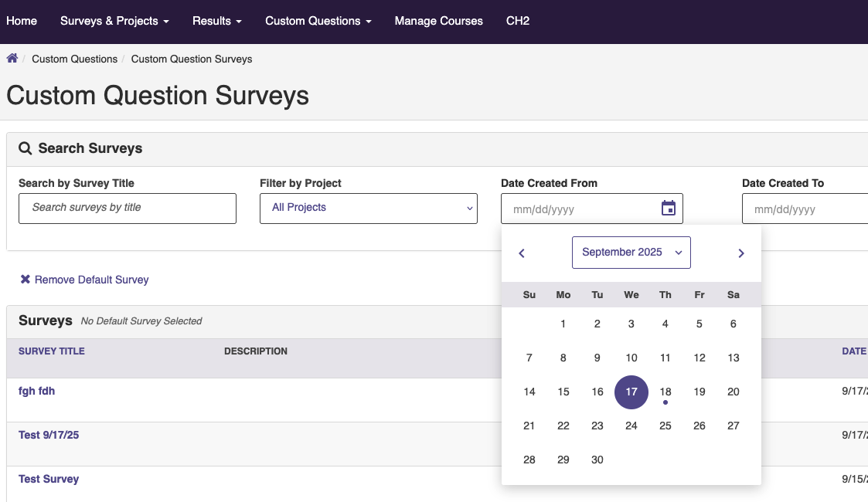Select September 6 in the calendar
Viewport: 868px width, 502px height.
click(734, 324)
